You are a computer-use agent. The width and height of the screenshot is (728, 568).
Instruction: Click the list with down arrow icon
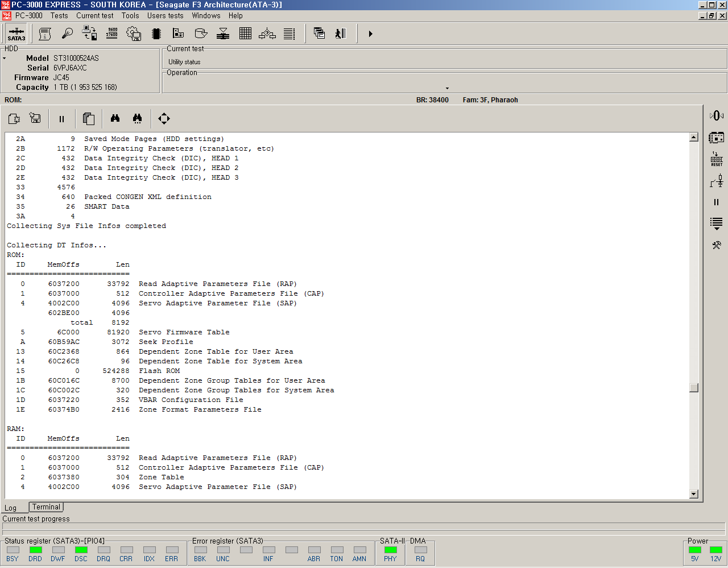(x=717, y=223)
